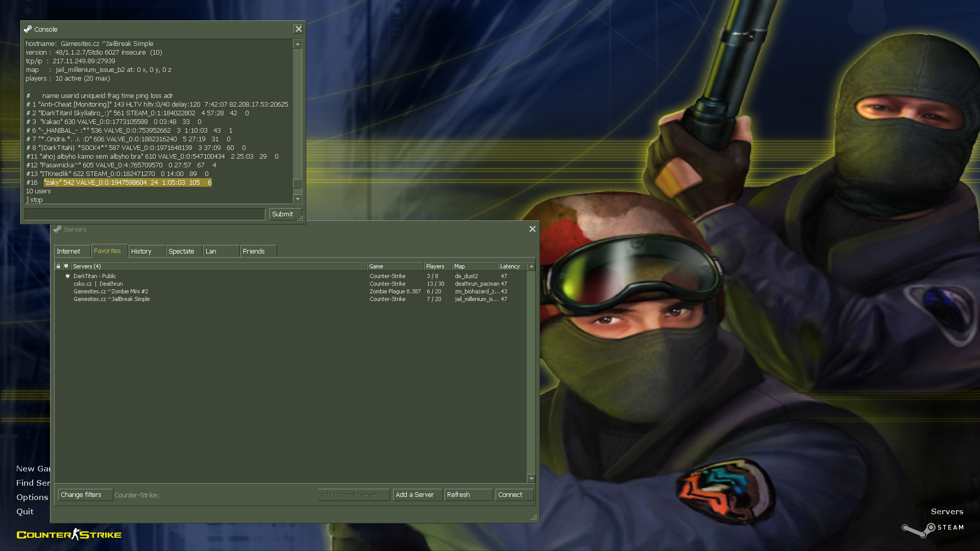Open New Game from main menu

[33, 468]
